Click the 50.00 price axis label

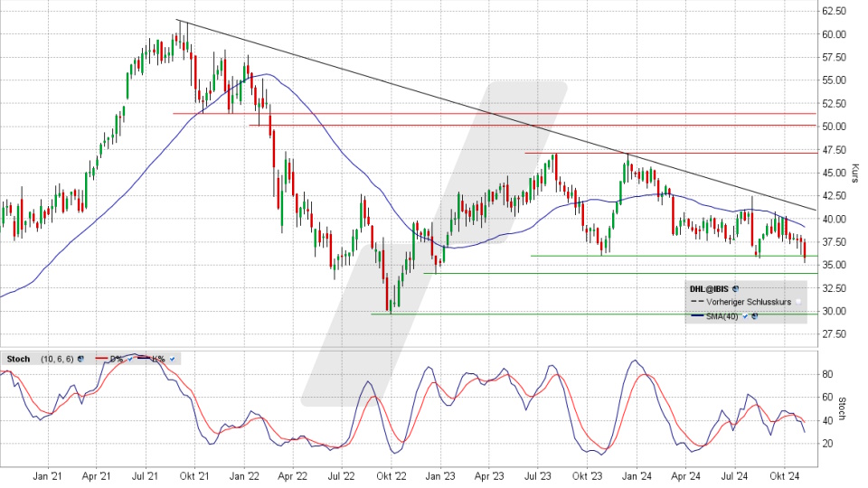point(833,127)
